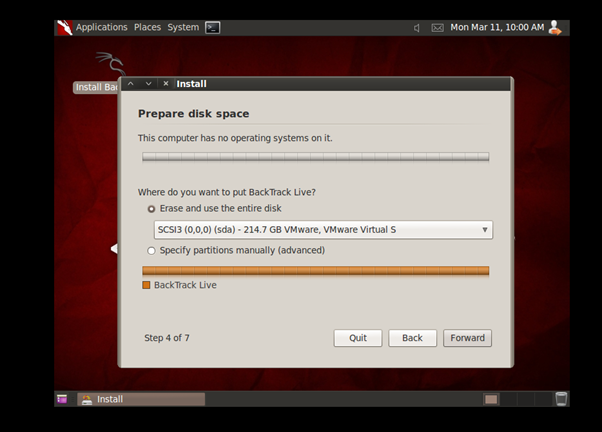The width and height of the screenshot is (602, 432).
Task: Close the Install window
Action: pos(166,84)
